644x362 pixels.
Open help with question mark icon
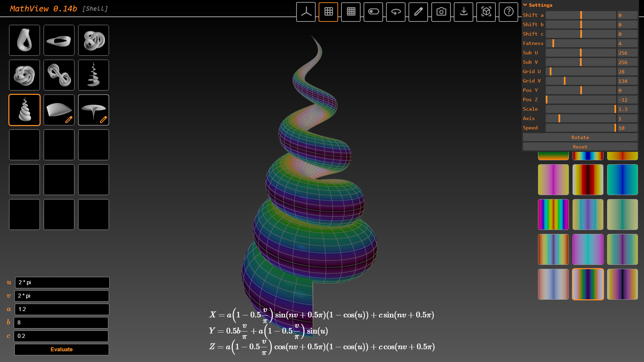click(x=508, y=12)
